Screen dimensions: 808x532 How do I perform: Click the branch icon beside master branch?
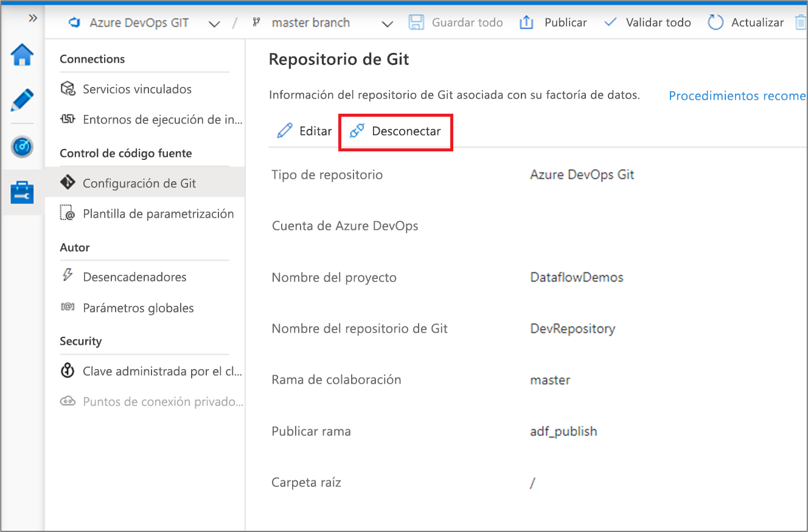click(x=256, y=23)
